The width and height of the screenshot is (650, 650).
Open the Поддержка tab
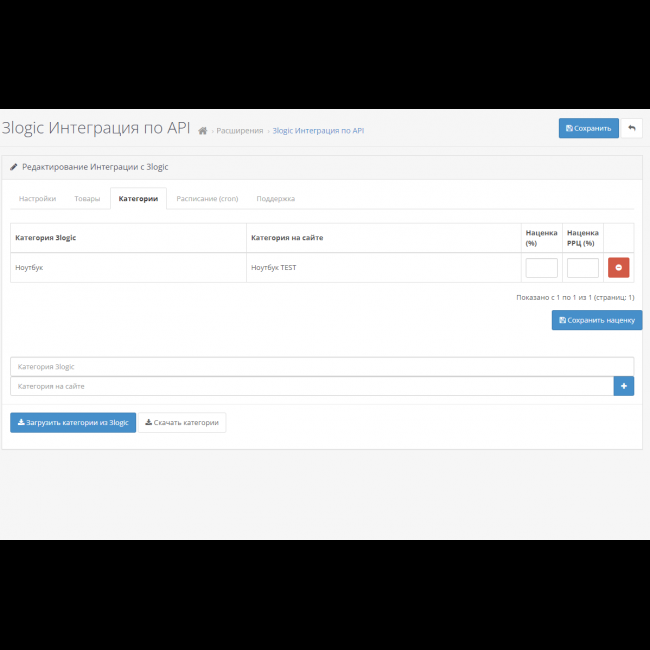[x=275, y=199]
